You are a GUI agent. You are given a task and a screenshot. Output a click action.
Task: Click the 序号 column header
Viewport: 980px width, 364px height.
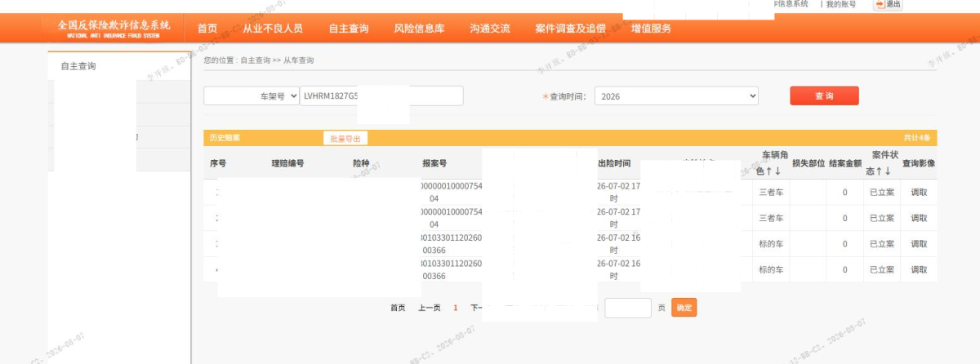click(x=218, y=163)
